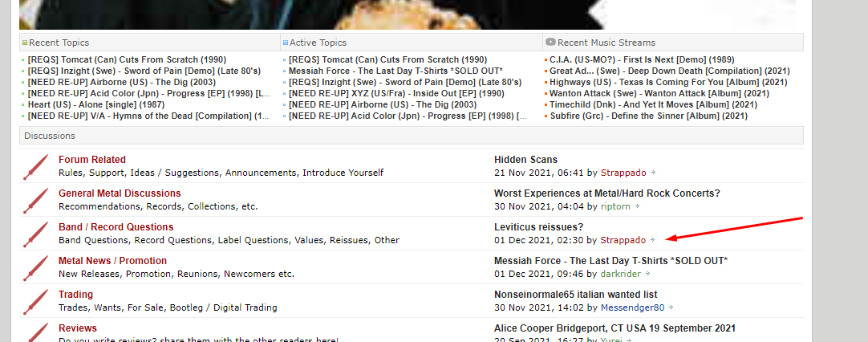Go to last post icon after riptorn
Image resolution: width=868 pixels, height=342 pixels.
point(637,206)
